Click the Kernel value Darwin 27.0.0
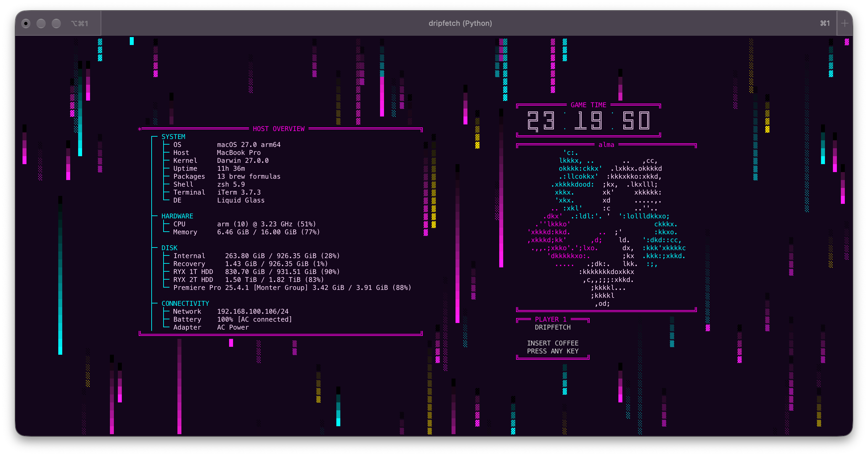 243,160
